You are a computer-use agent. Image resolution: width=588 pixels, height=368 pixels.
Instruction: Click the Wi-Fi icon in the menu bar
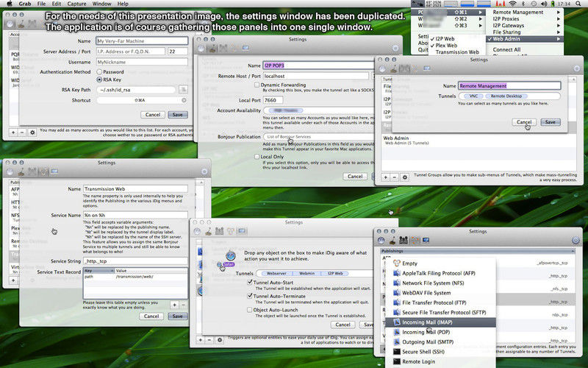(x=512, y=4)
